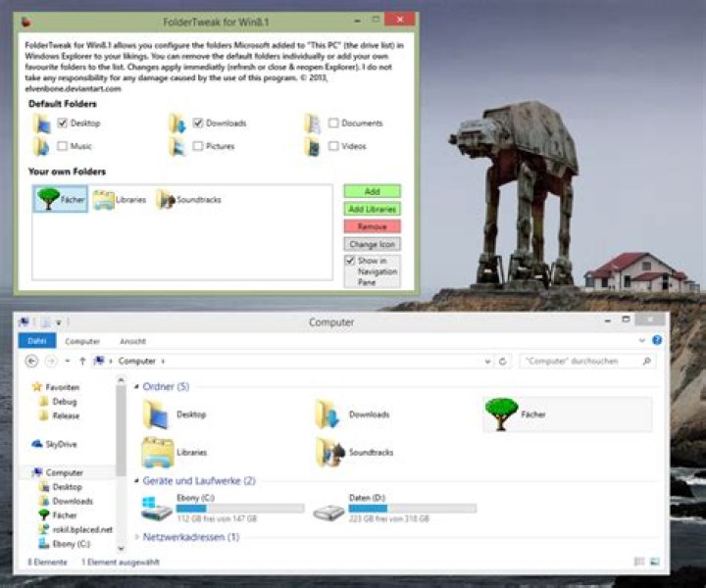Select the Fächer tree icon in FolderTweak list
The image size is (706, 588).
click(x=61, y=199)
